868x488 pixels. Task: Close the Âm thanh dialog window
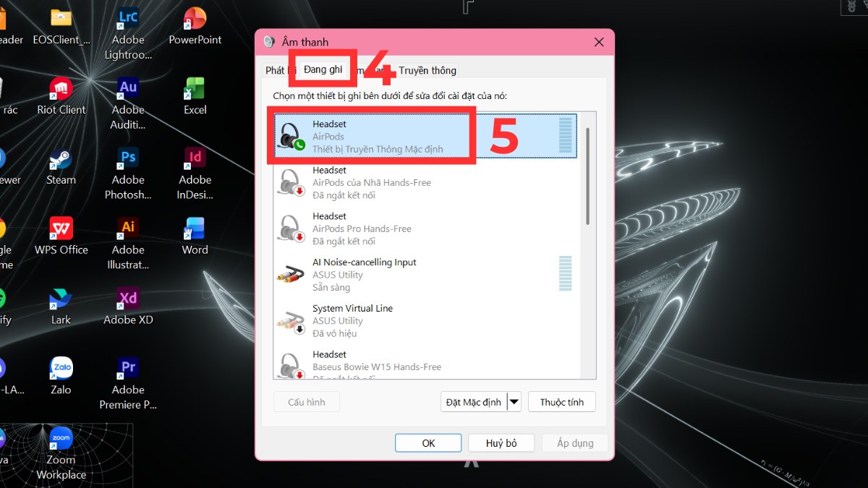(599, 43)
